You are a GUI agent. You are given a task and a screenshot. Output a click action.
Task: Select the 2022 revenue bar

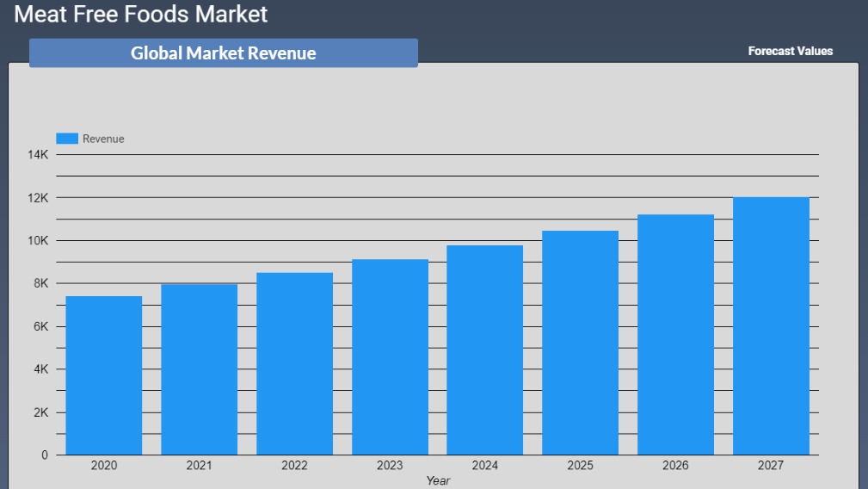294,364
